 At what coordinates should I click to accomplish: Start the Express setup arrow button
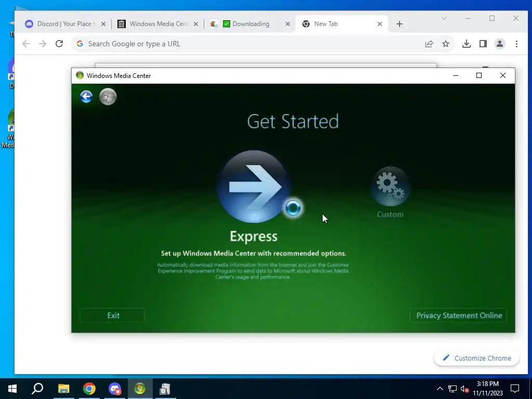[254, 187]
